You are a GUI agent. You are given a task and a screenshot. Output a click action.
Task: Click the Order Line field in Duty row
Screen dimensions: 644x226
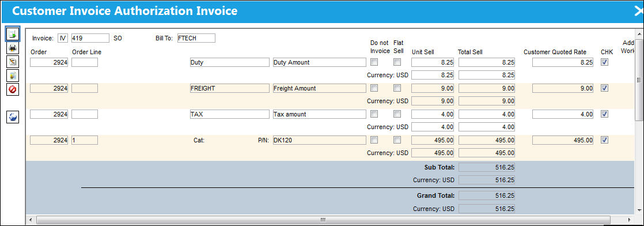click(x=85, y=62)
